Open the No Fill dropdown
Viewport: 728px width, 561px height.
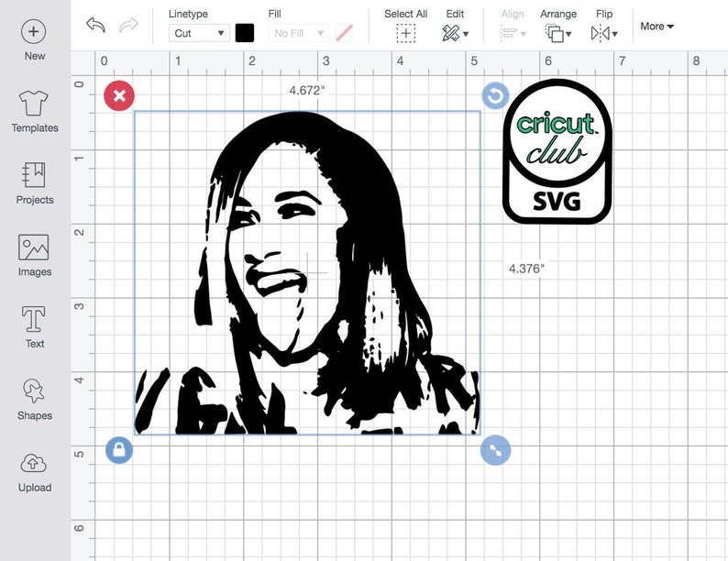pos(299,33)
